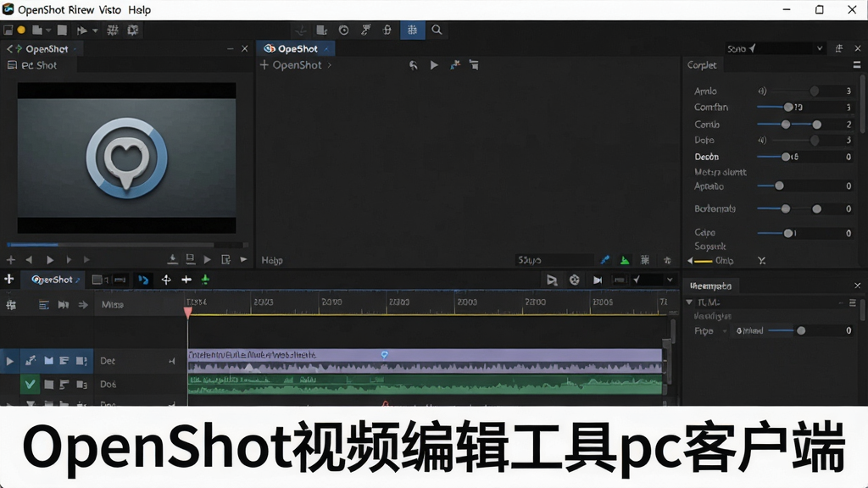Open the dropdown arrow next to the folder icon
This screenshot has width=868, height=488.
(48, 30)
